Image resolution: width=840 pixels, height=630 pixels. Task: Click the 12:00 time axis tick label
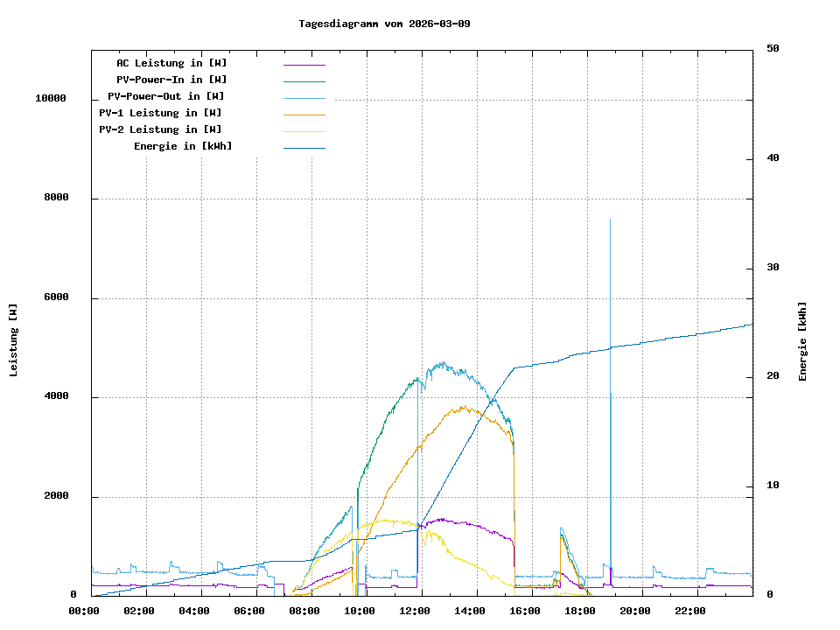(416, 611)
